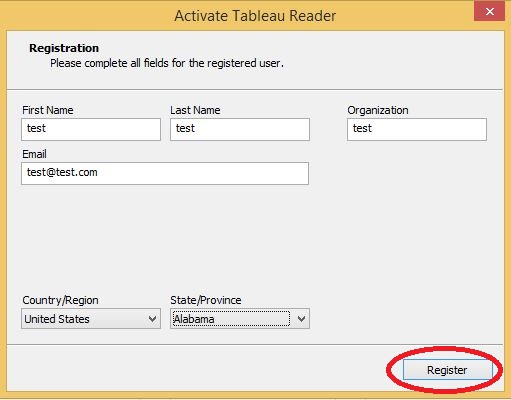Close the Activate Tableau Reader dialog
This screenshot has height=400, width=511.
(489, 12)
